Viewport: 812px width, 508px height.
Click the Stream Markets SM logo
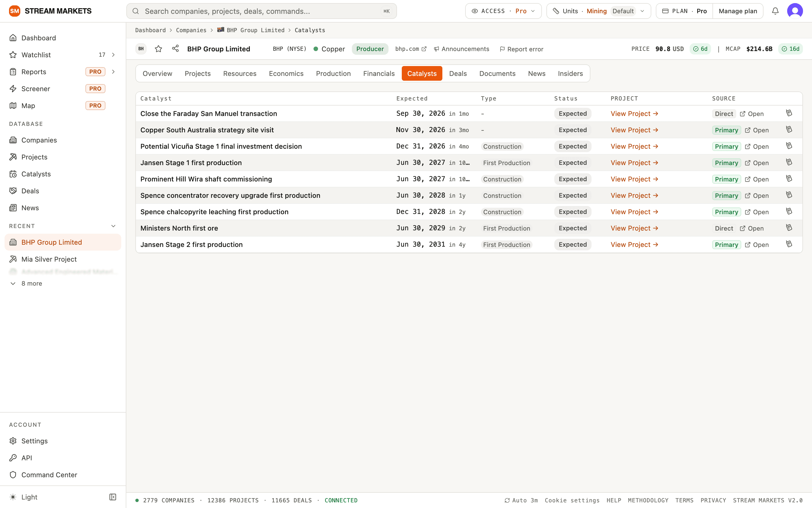point(14,11)
